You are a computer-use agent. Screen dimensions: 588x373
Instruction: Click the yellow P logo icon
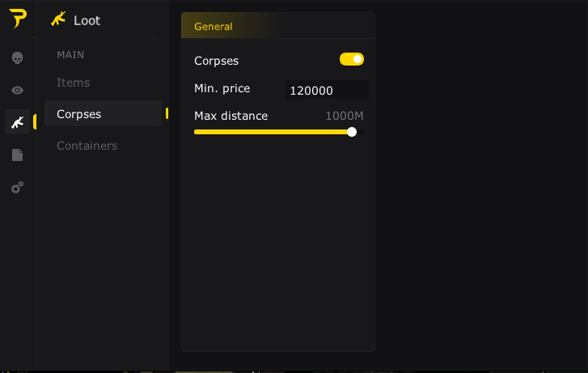18,19
